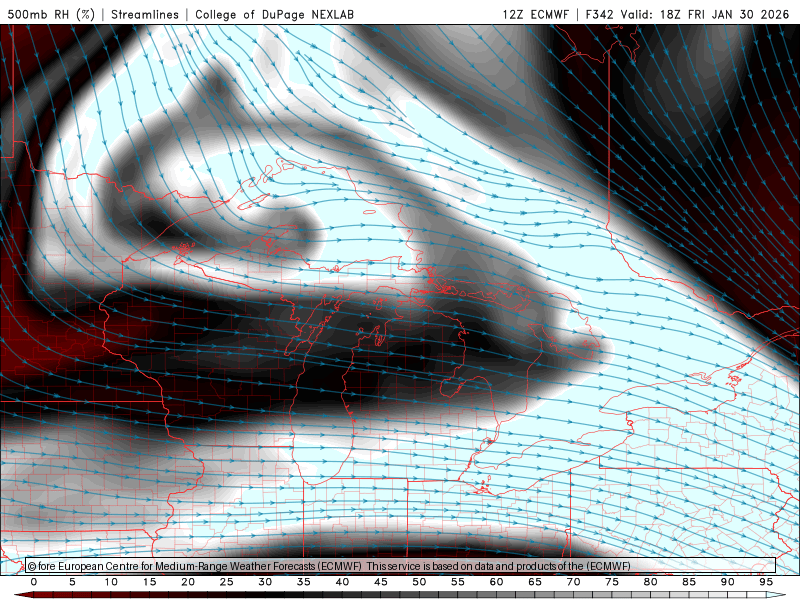Click the "30" color scale label
The image size is (800, 600).
265,582
